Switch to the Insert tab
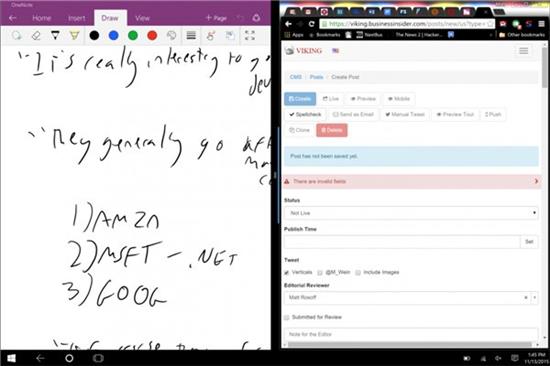Image resolution: width=550 pixels, height=366 pixels. coord(76,18)
